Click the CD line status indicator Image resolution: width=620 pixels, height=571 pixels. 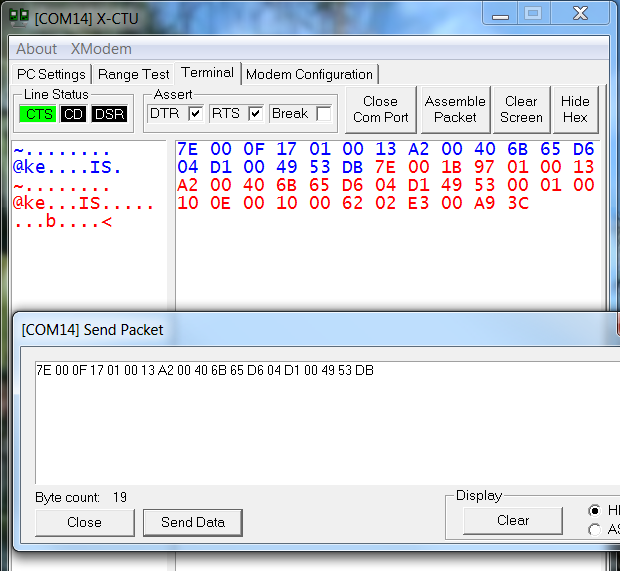(73, 114)
